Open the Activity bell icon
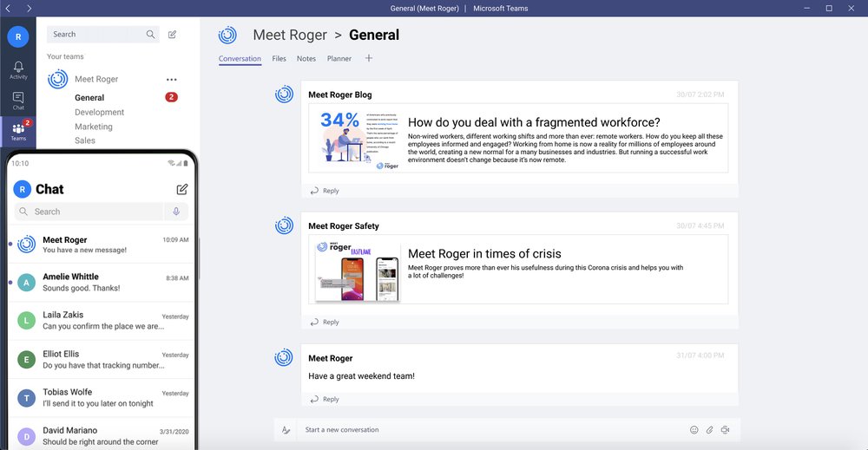Viewport: 868px width, 450px height. coord(18,69)
